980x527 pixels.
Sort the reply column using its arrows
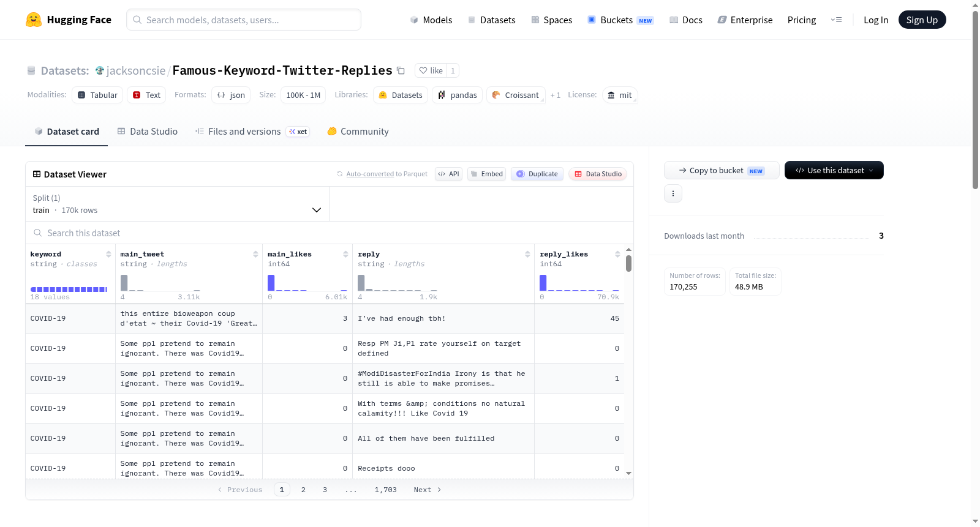click(x=527, y=254)
